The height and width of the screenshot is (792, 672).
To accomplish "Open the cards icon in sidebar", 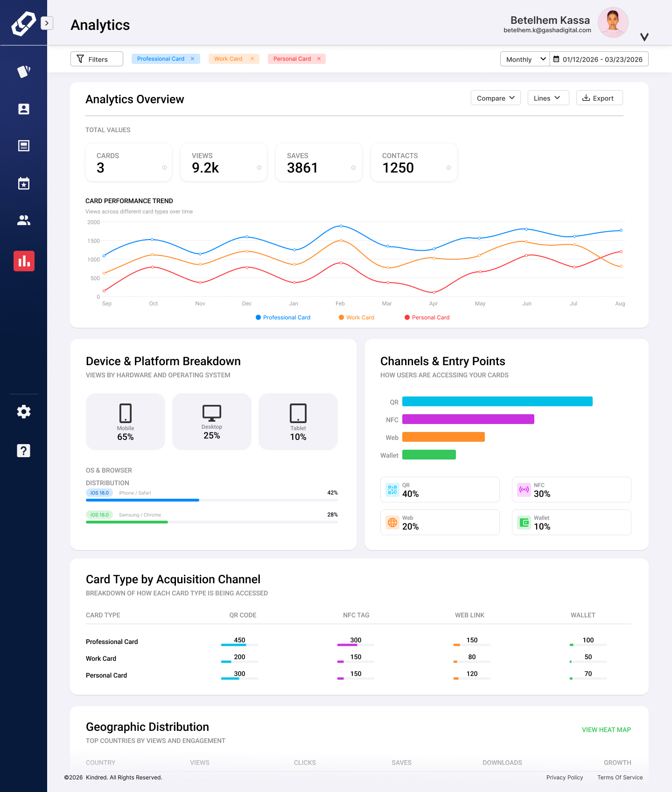I will 23,71.
